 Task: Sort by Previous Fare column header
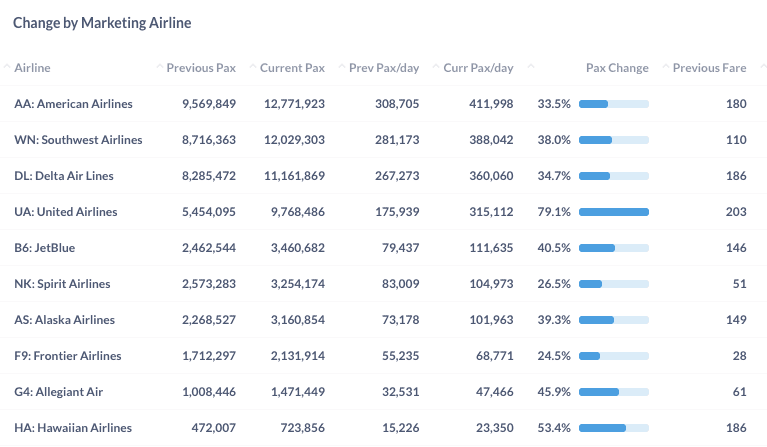click(x=709, y=67)
